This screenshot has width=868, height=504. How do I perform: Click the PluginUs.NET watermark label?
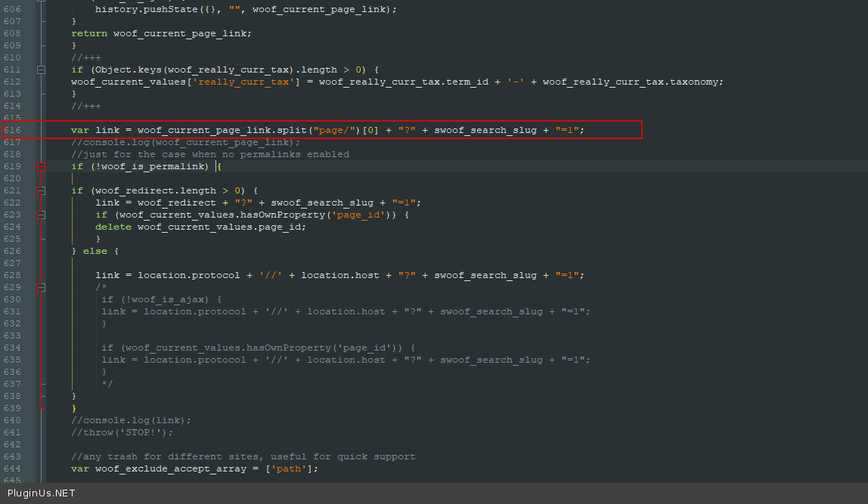pos(41,493)
